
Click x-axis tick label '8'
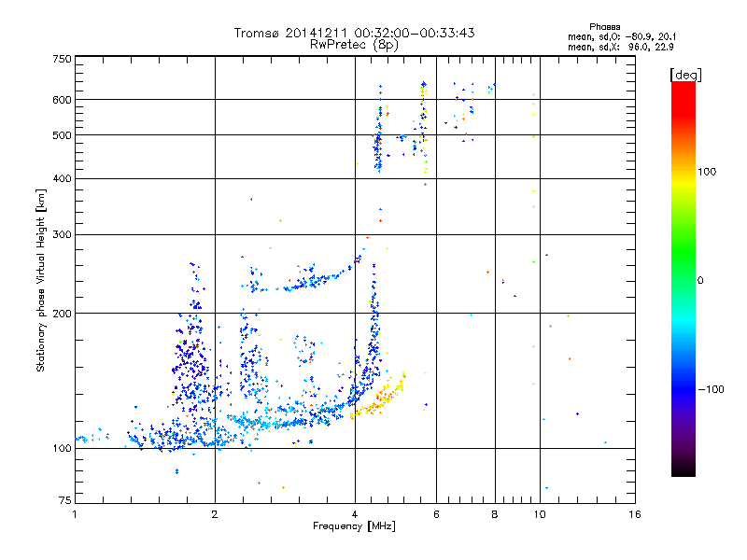[495, 514]
